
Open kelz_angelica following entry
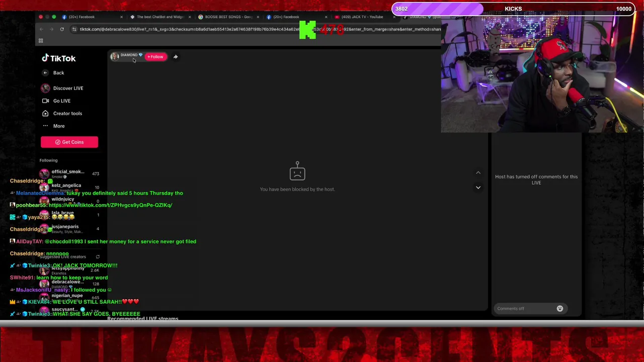tap(69, 187)
